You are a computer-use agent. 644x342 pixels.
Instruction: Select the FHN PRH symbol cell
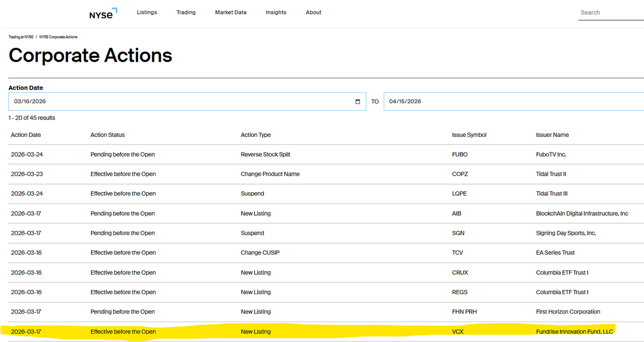pos(463,311)
